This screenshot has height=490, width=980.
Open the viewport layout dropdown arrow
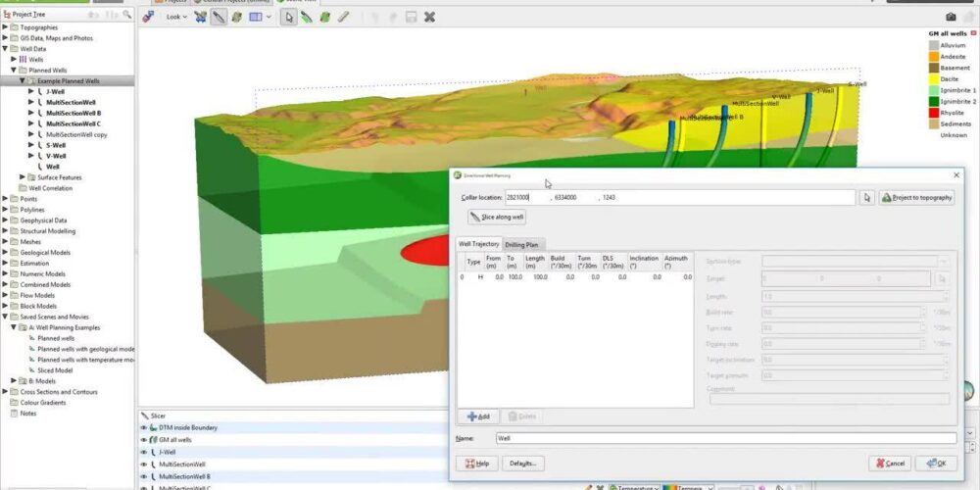tap(269, 17)
